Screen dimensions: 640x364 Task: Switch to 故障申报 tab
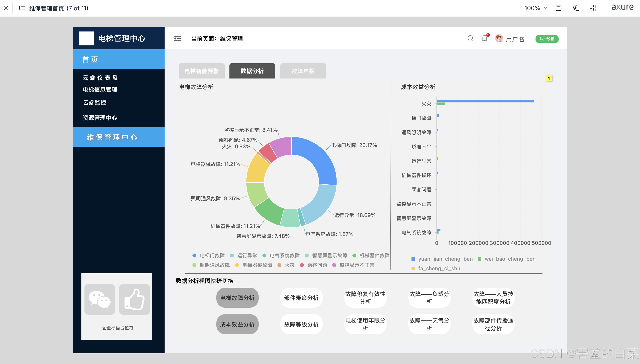(x=303, y=71)
